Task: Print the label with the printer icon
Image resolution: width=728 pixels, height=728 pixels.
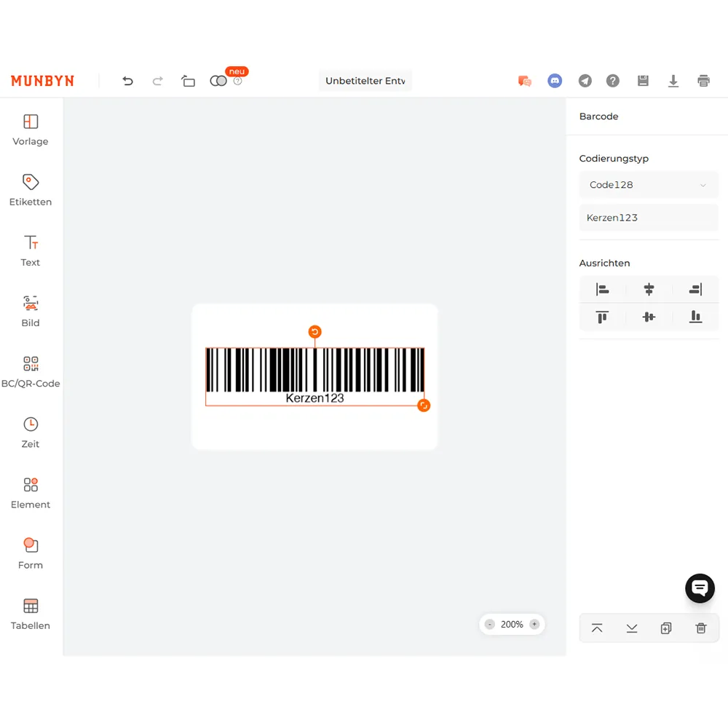Action: 703,81
